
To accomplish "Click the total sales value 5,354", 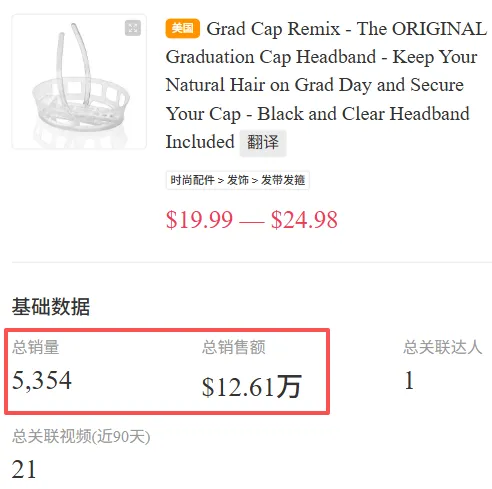I will [x=42, y=380].
